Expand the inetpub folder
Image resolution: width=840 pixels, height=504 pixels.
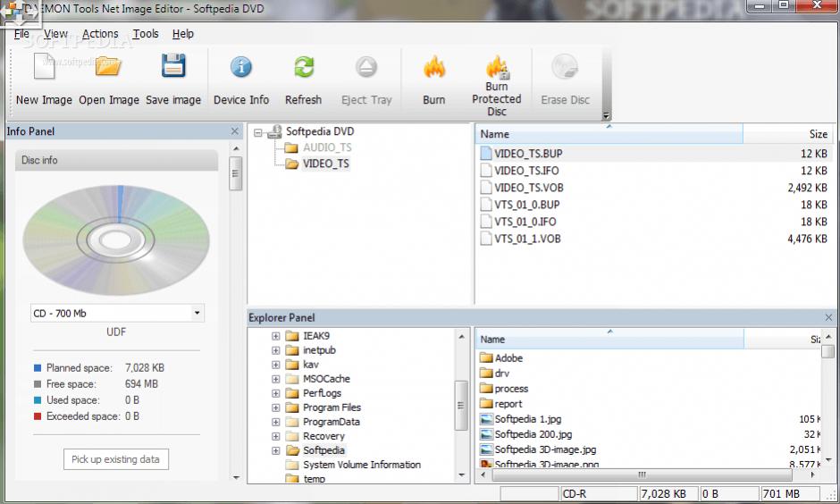point(275,350)
